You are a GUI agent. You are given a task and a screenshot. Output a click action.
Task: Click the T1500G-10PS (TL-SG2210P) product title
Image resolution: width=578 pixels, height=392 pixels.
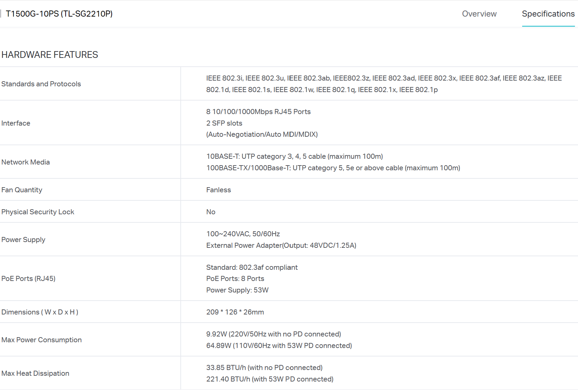pos(59,14)
